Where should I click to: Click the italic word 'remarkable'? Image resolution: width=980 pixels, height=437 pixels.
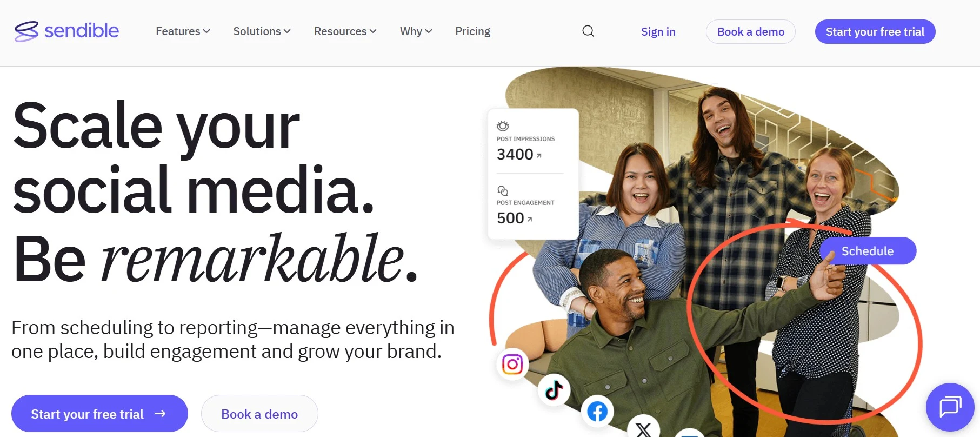pyautogui.click(x=252, y=259)
